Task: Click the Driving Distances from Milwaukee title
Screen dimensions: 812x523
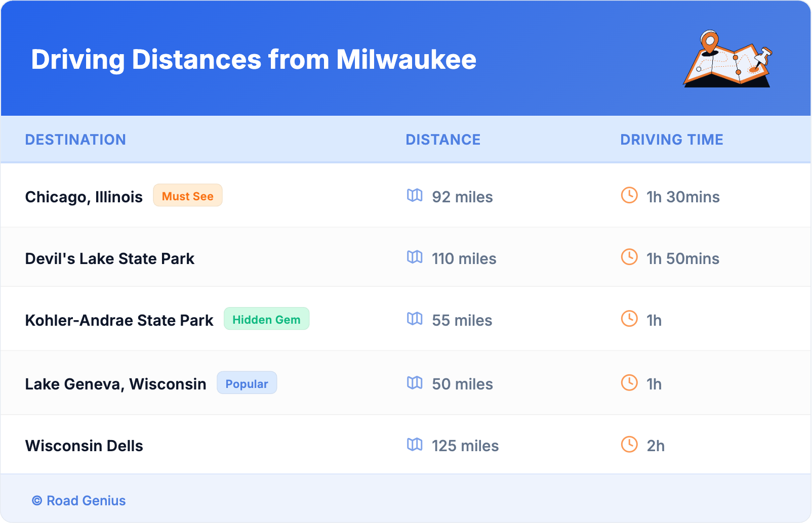Action: (x=254, y=60)
